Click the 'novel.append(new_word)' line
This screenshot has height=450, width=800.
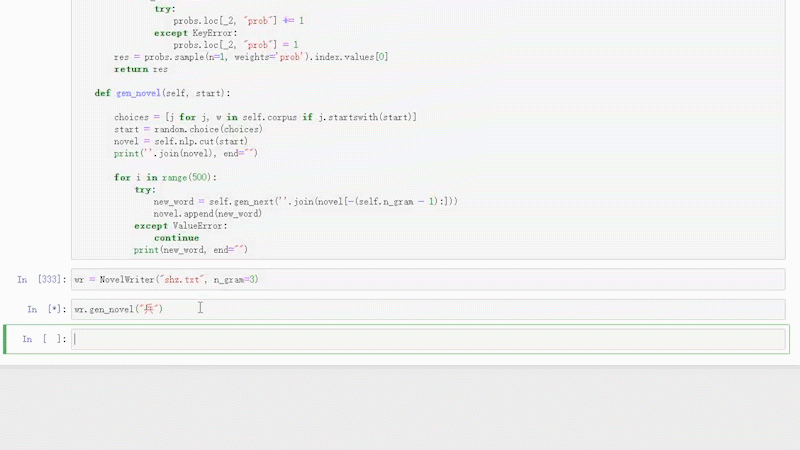[207, 214]
